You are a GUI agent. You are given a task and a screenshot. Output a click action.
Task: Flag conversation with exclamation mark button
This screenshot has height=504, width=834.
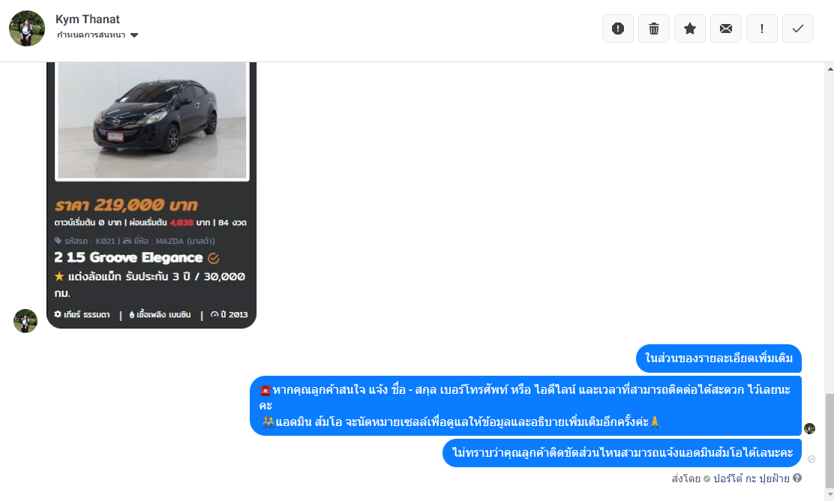click(x=762, y=28)
